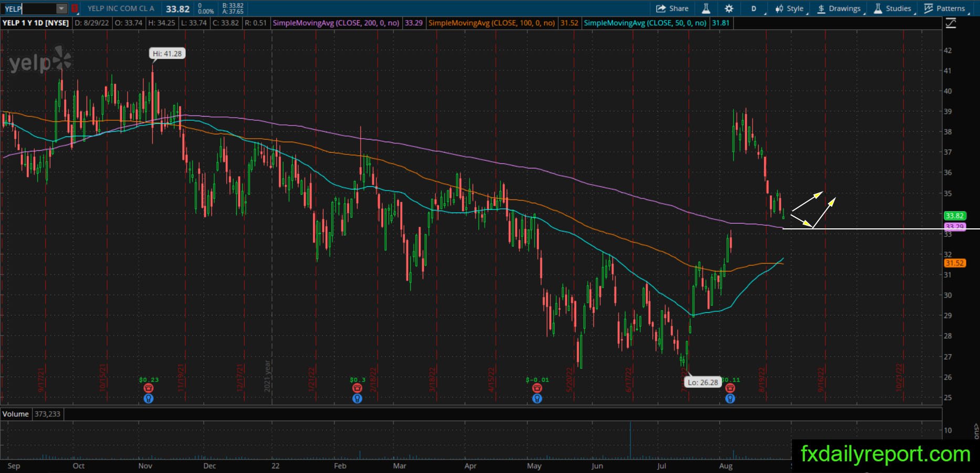Click the 9/17/21 expiration date marker

click(x=41, y=379)
